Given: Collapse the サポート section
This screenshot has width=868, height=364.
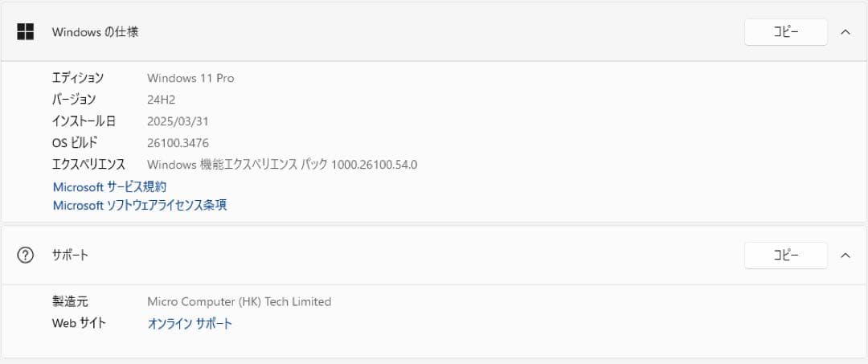Looking at the screenshot, I should 845,256.
